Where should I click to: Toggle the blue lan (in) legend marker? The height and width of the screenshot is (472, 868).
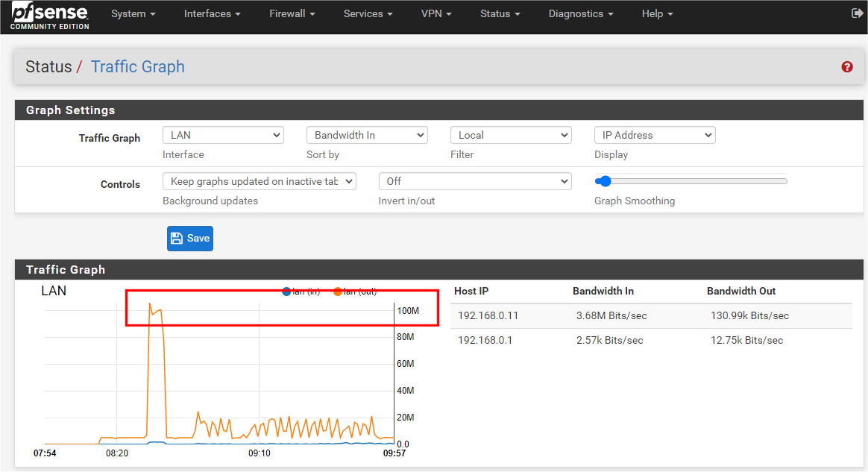[x=286, y=292]
